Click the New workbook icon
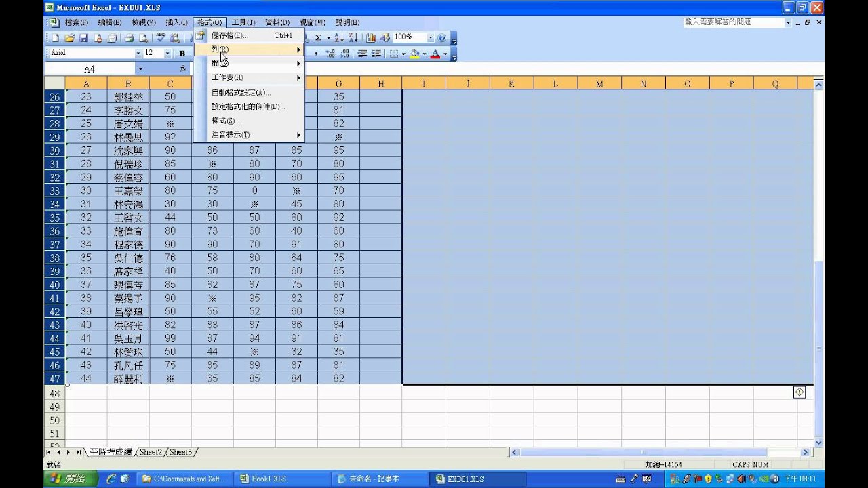The width and height of the screenshot is (868, 488). pos(56,38)
